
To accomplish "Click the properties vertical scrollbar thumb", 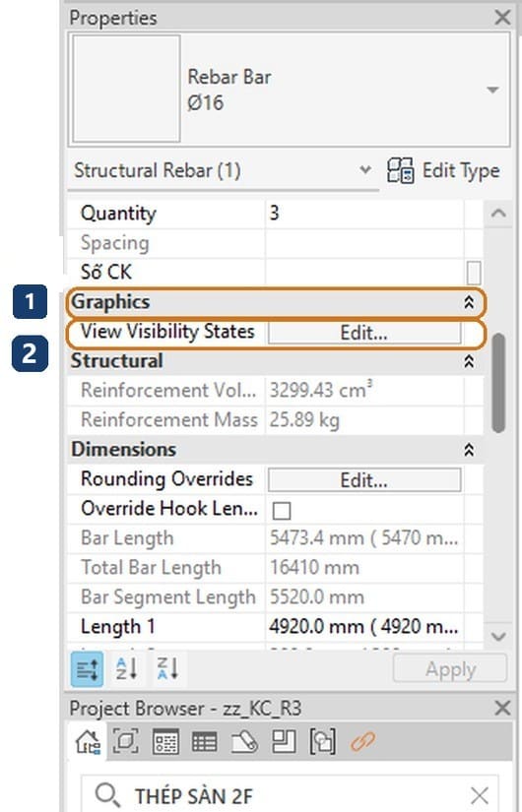I will pos(498,383).
